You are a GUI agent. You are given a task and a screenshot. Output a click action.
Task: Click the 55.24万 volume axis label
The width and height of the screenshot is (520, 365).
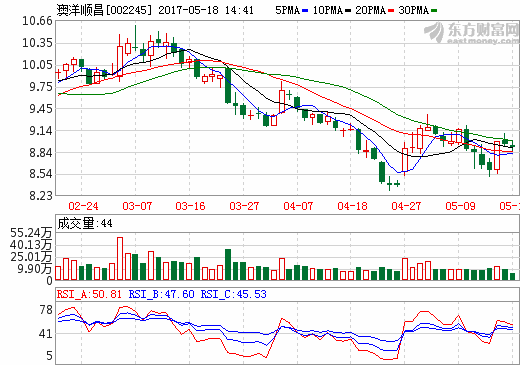31,233
